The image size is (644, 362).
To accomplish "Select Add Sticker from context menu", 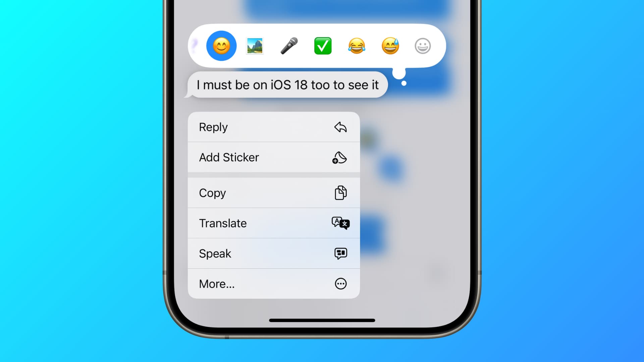I will [273, 157].
